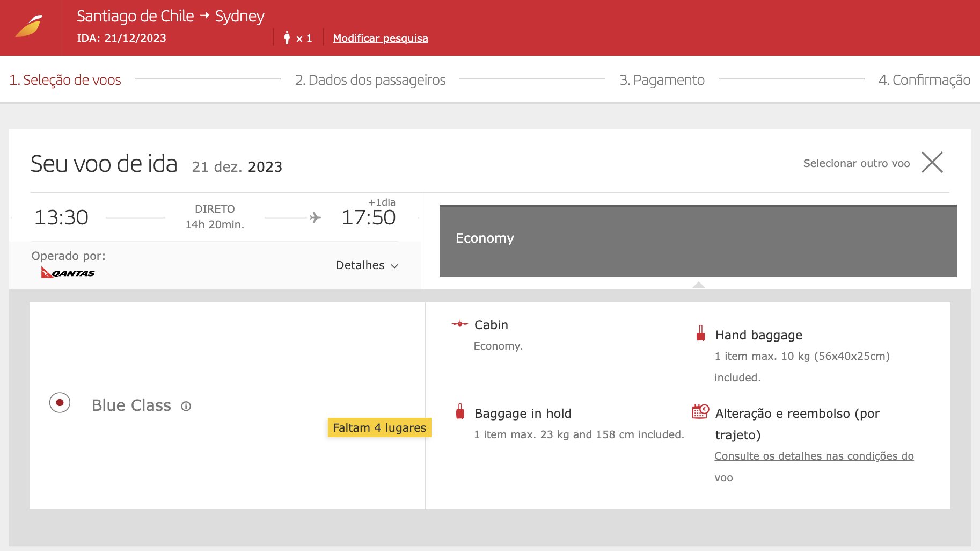Open the Modificar pesquisa link
The height and width of the screenshot is (551, 980).
click(x=381, y=38)
